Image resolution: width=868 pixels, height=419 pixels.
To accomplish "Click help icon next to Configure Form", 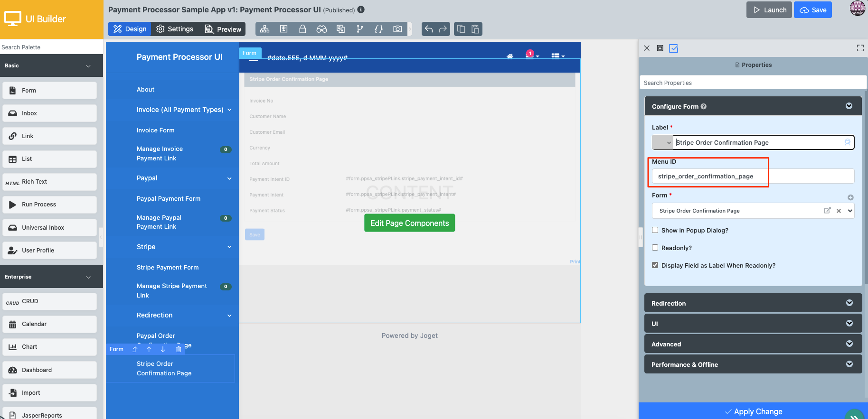I will tap(704, 106).
